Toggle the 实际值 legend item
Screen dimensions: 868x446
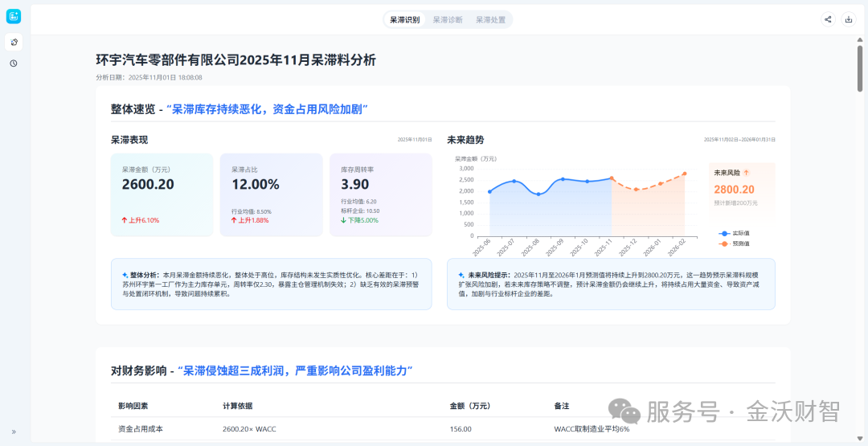[734, 234]
